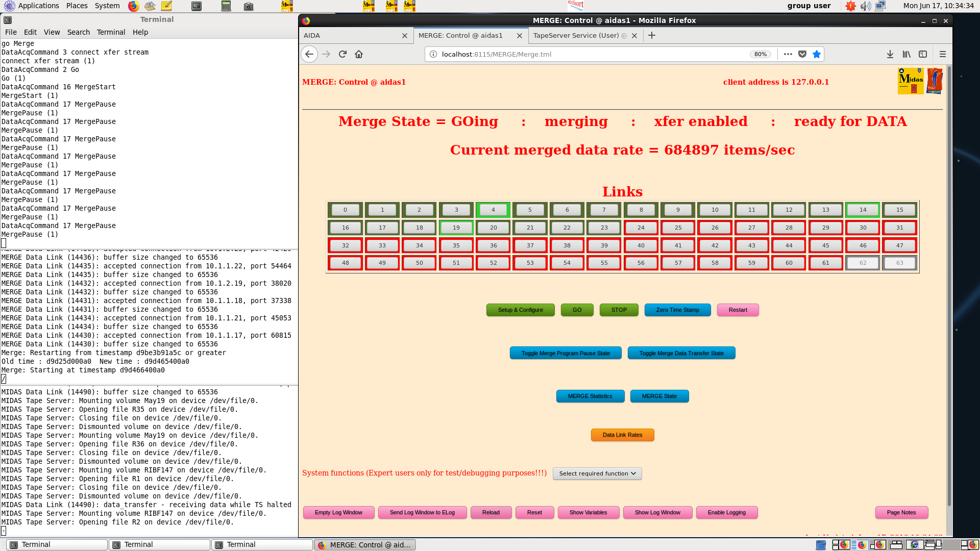Click the Pocket save icon
Screen dimensions: 980x551
[802, 54]
